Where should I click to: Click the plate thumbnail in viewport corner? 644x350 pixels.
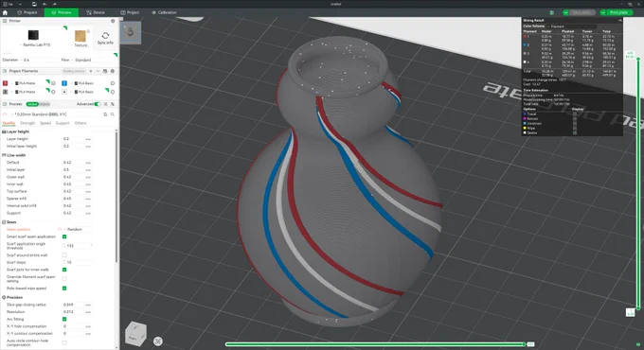point(131,32)
